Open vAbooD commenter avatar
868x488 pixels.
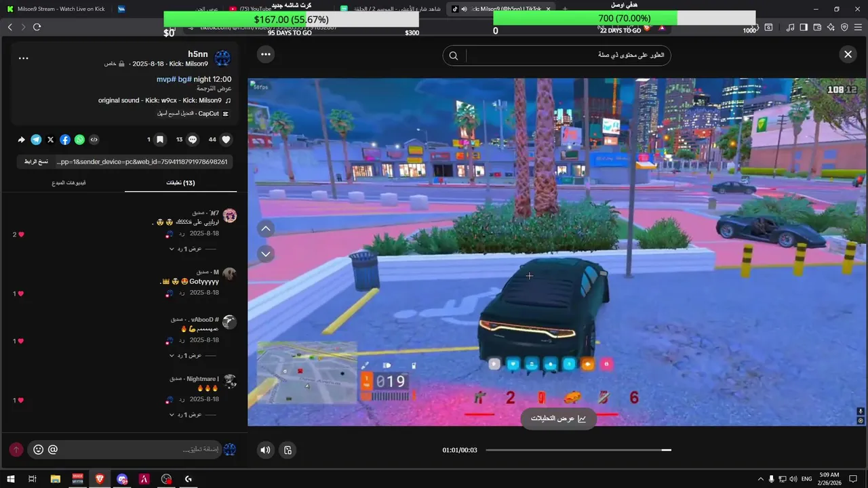[x=230, y=322]
